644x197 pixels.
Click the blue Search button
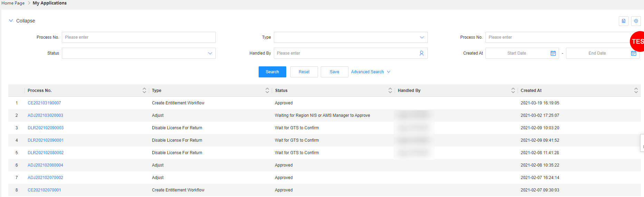point(272,72)
